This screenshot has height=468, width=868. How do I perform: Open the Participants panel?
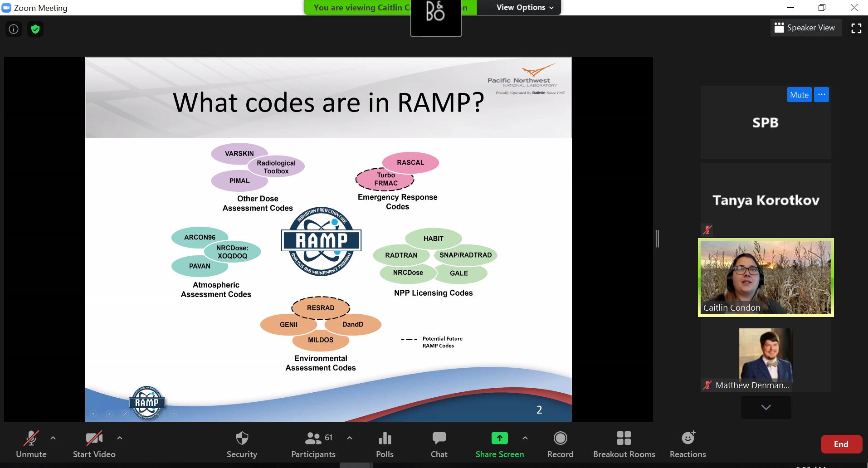coord(313,444)
